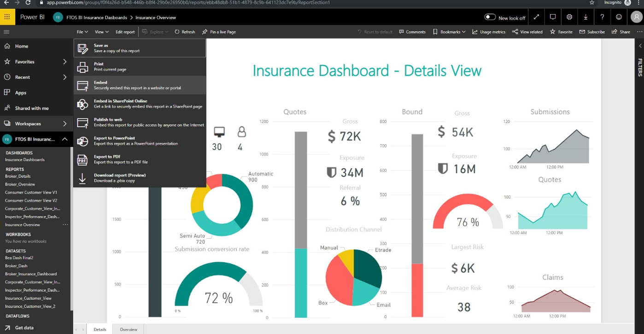The image size is (644, 334).
Task: Open the Insurance Overview ellipsis options
Action: 66,224
